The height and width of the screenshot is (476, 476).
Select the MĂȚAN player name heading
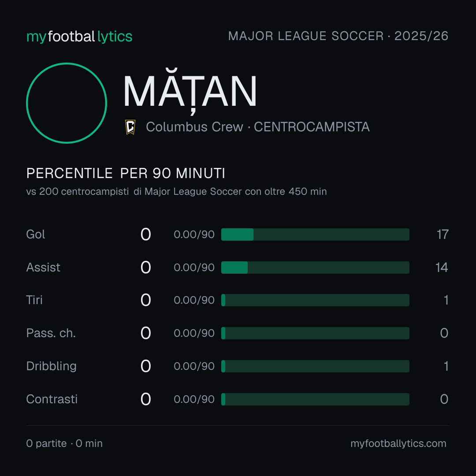click(x=190, y=92)
